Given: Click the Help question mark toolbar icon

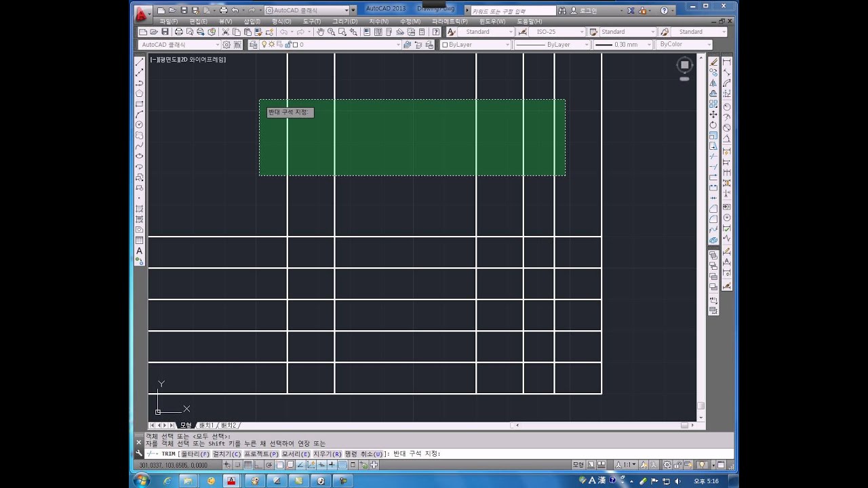Looking at the screenshot, I should pyautogui.click(x=436, y=32).
